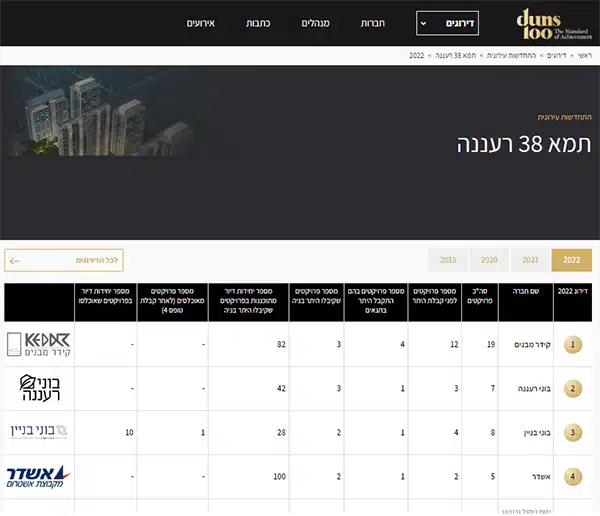The height and width of the screenshot is (516, 600).
Task: Open company name אשדר
Action: coord(541,477)
